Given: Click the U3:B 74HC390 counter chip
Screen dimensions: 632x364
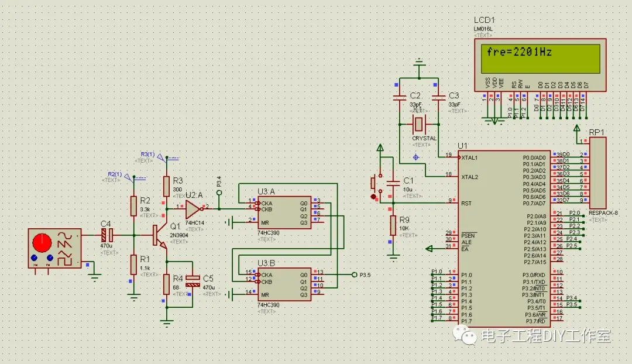Looking at the screenshot, I should pos(284,284).
